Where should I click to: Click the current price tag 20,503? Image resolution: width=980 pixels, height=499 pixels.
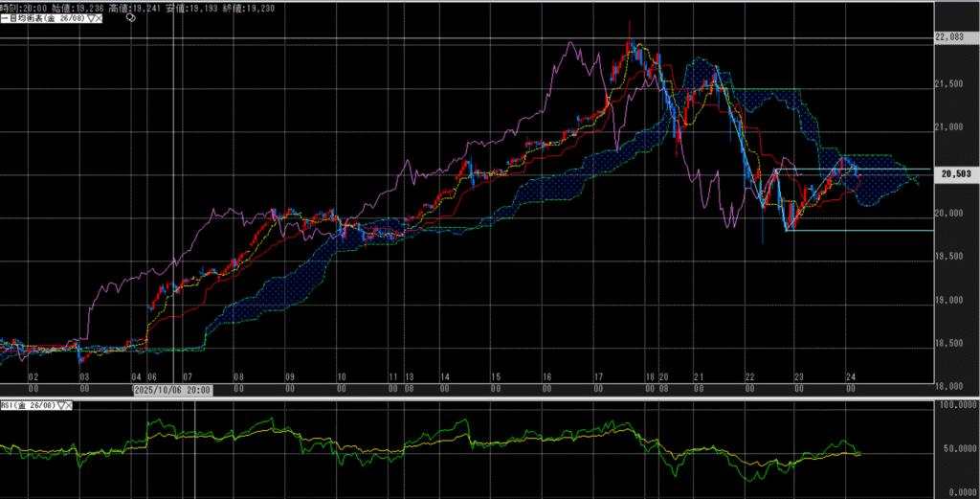[x=956, y=174]
